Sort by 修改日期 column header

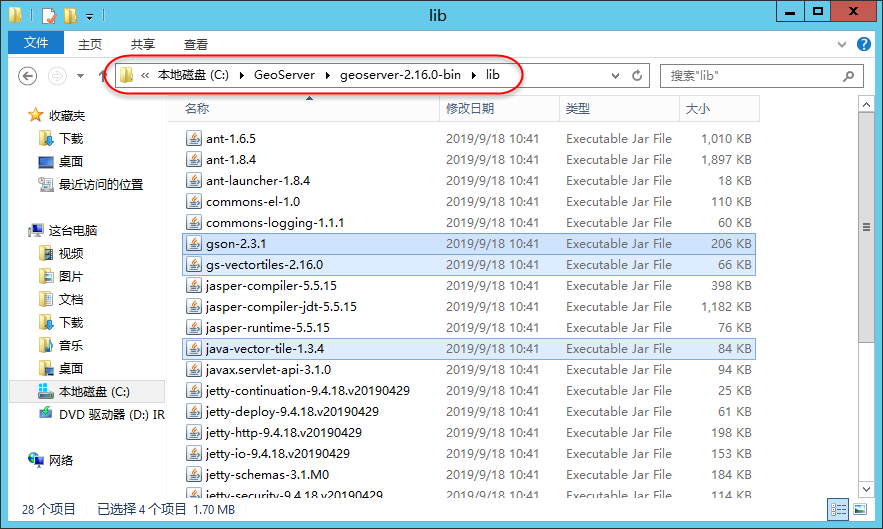499,109
